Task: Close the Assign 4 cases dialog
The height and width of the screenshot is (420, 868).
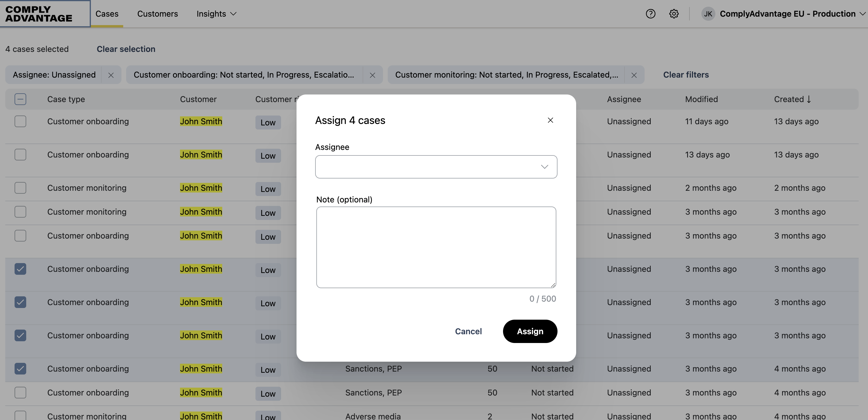Action: [x=550, y=120]
